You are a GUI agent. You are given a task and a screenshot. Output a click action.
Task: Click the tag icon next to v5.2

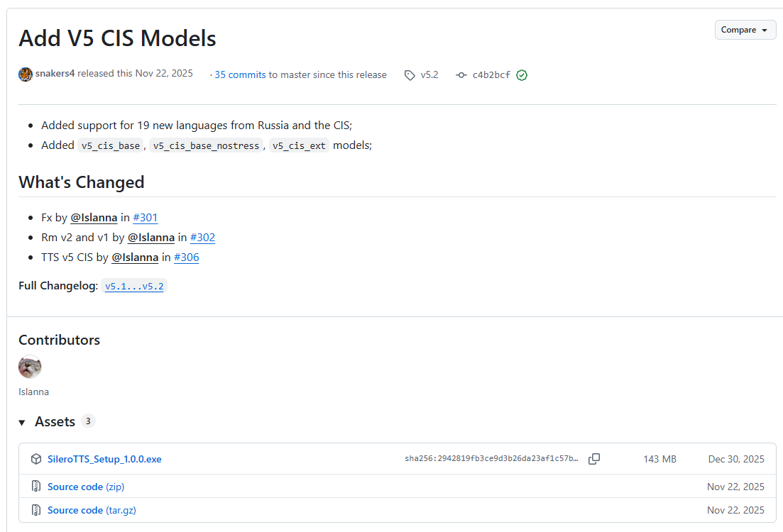[x=410, y=75]
